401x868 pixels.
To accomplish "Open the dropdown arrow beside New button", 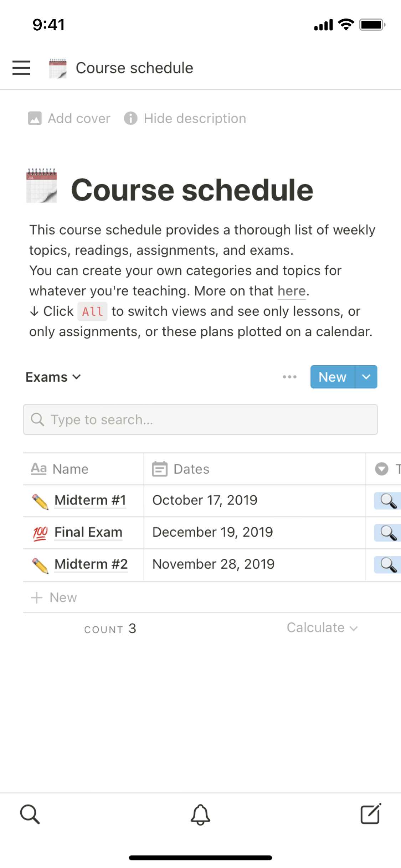I will [x=366, y=377].
